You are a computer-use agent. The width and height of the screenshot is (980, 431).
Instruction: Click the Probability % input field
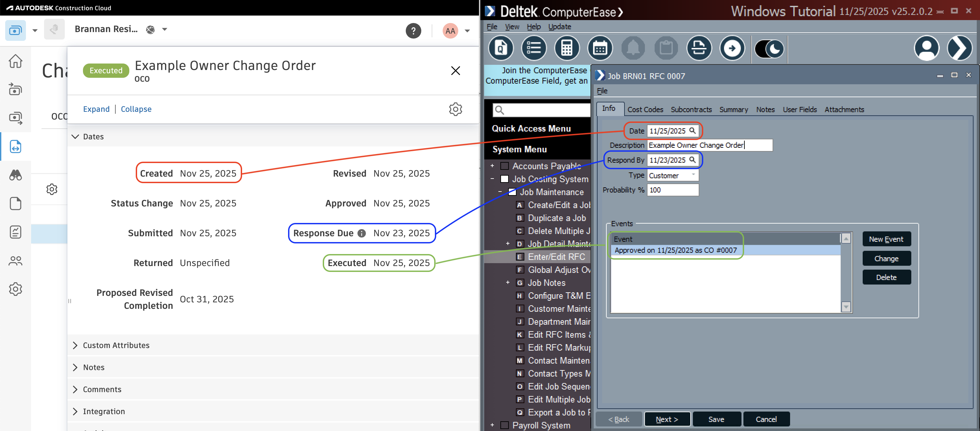pyautogui.click(x=672, y=190)
